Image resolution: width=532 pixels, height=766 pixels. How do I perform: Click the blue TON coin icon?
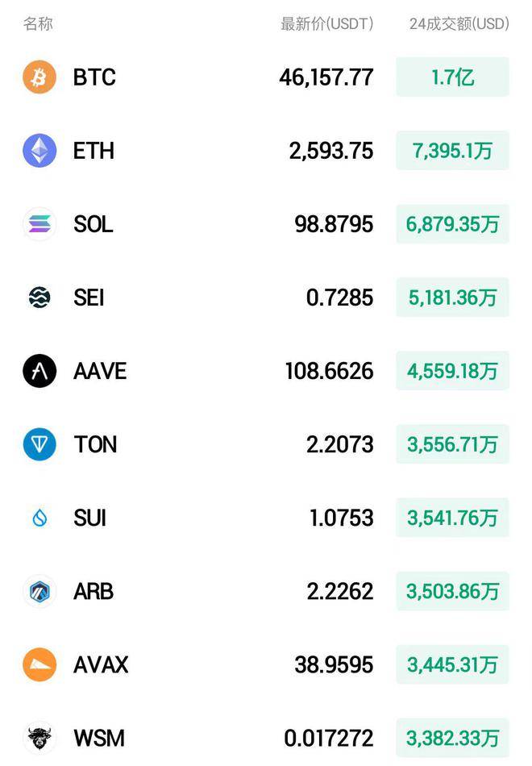(x=39, y=444)
